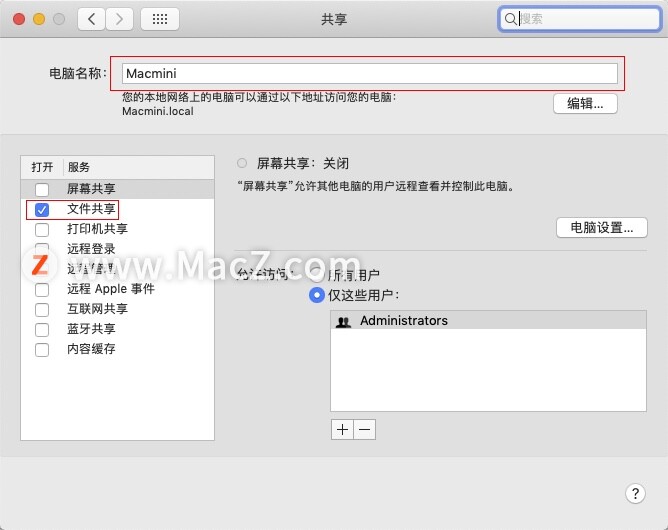The height and width of the screenshot is (530, 668).
Task: Select the 文件共享 service label
Action: coord(91,209)
